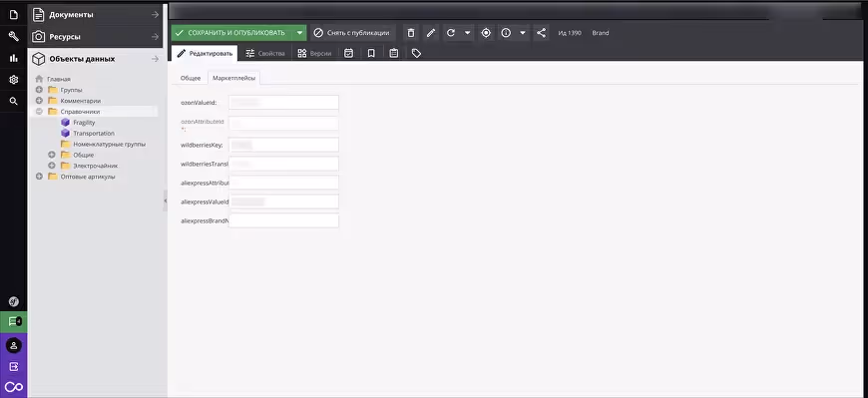Reload the object with refresh icon
The width and height of the screenshot is (868, 398).
tap(451, 33)
